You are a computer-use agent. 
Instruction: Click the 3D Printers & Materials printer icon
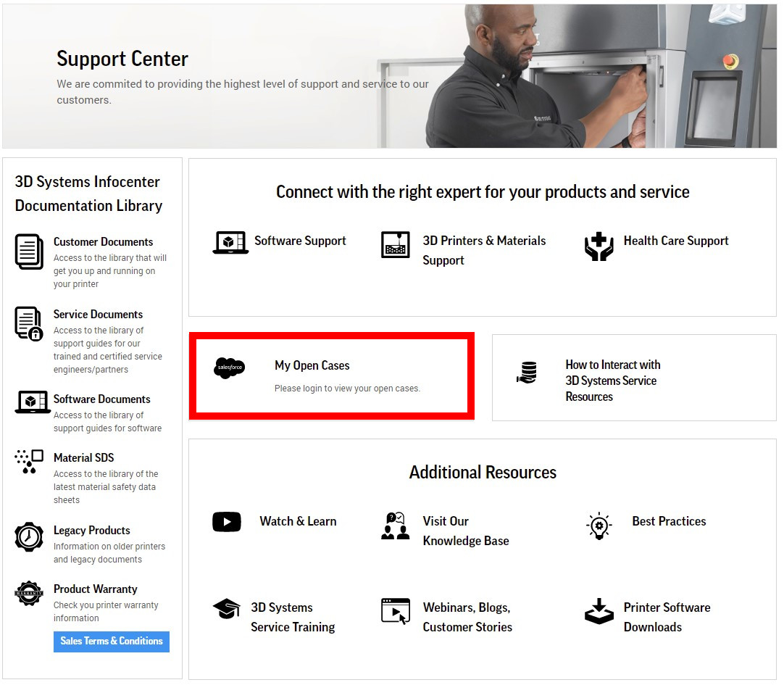395,245
